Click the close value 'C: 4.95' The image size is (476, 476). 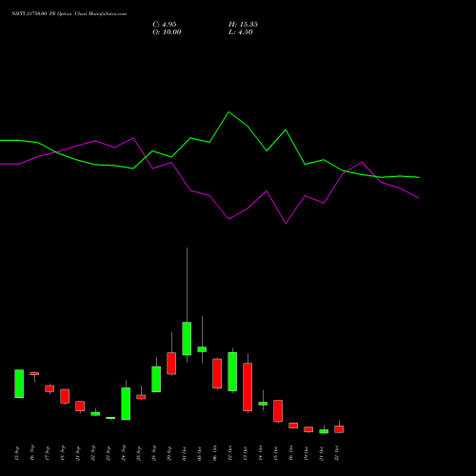pyautogui.click(x=165, y=25)
